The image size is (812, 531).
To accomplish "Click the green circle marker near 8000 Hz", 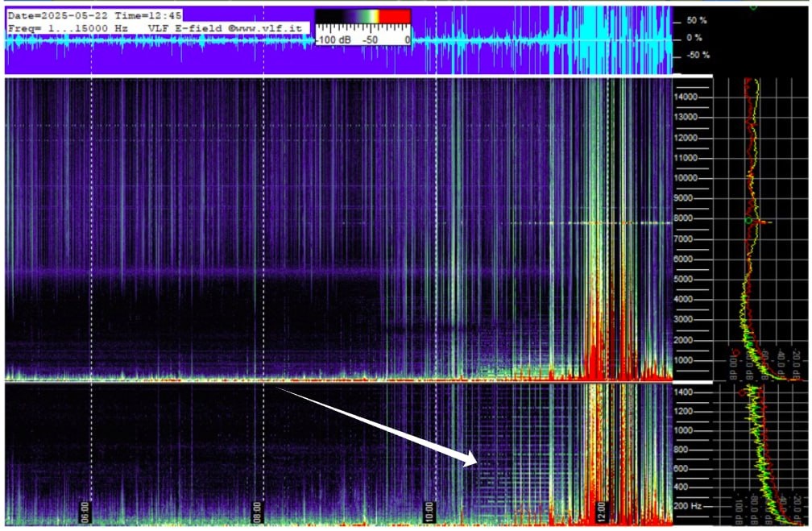I will tap(748, 221).
